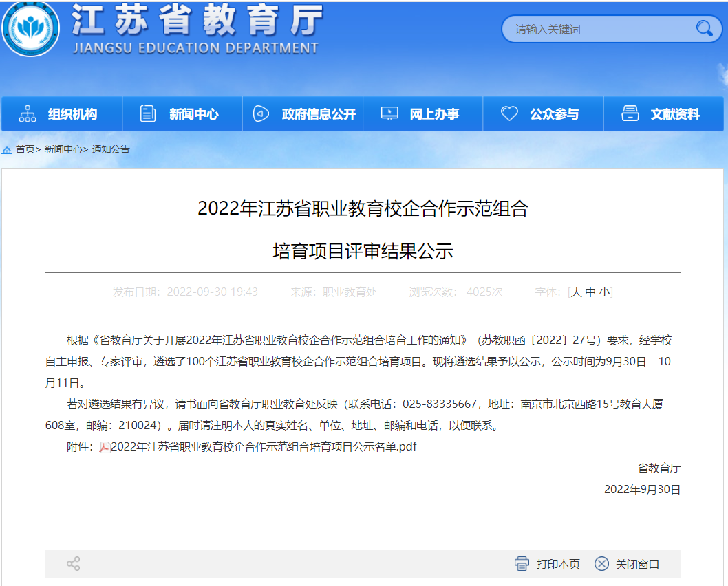Focus the 请输入关键词 search field
This screenshot has height=586, width=728.
[599, 29]
